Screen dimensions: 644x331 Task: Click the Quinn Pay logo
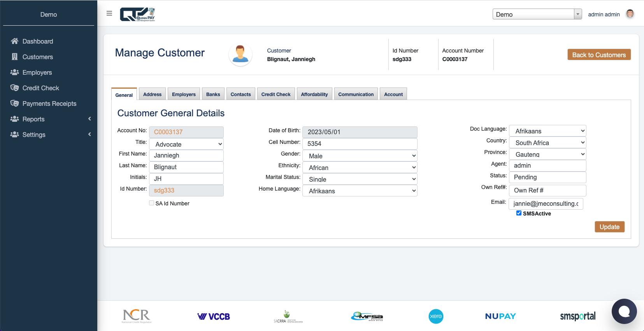click(x=137, y=14)
